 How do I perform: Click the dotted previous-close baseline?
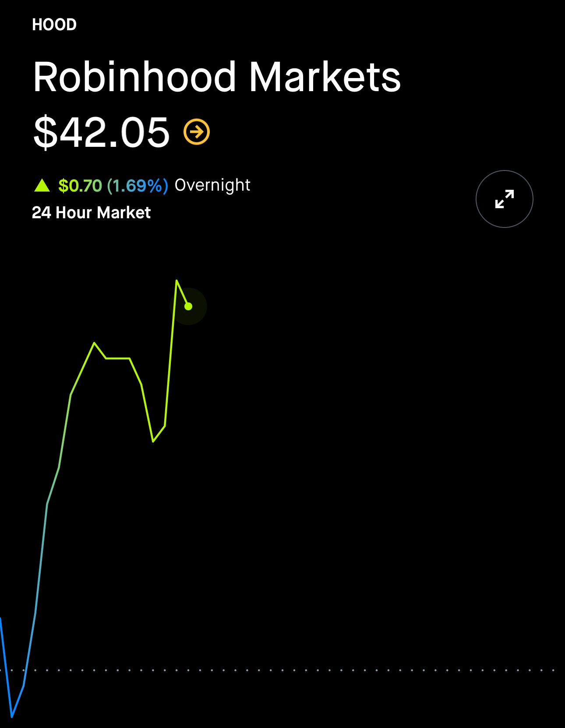point(307,670)
